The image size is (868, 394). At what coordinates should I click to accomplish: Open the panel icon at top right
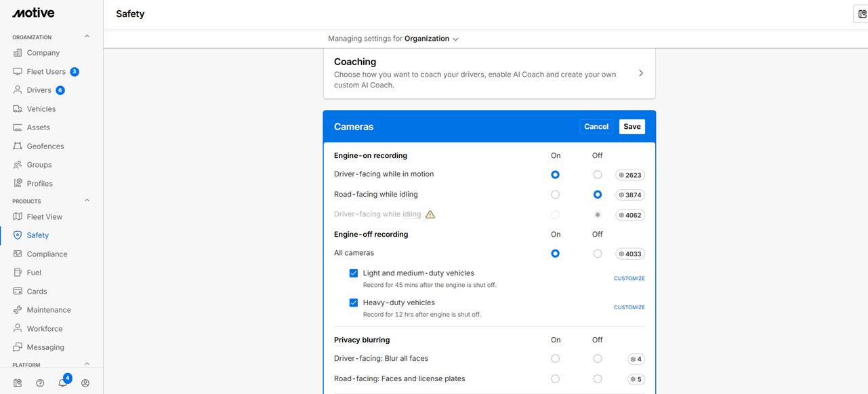(x=862, y=14)
